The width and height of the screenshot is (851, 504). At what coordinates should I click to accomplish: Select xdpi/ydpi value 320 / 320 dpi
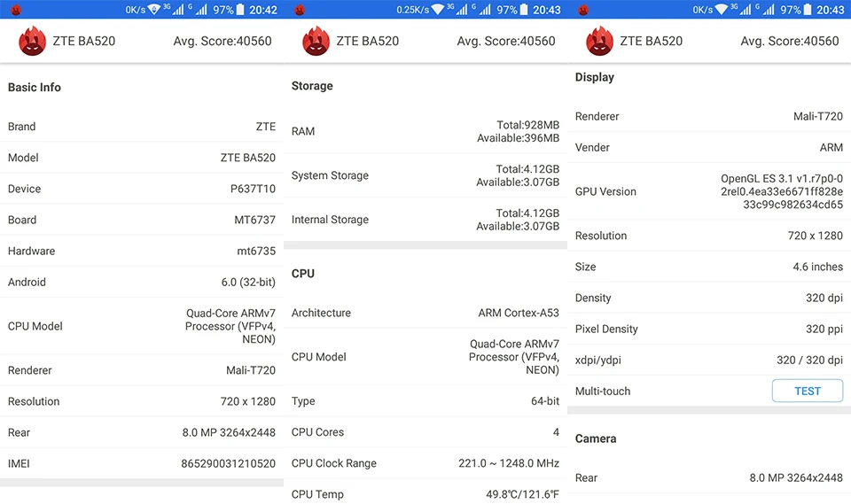coord(809,361)
